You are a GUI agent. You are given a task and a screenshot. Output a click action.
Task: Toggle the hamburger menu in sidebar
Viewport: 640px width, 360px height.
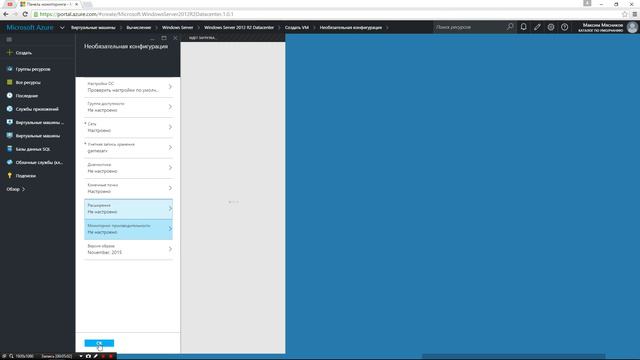pos(9,40)
